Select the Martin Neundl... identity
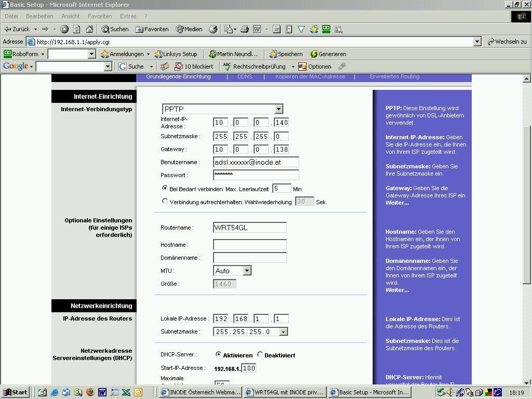This screenshot has width=532, height=399. (x=233, y=54)
